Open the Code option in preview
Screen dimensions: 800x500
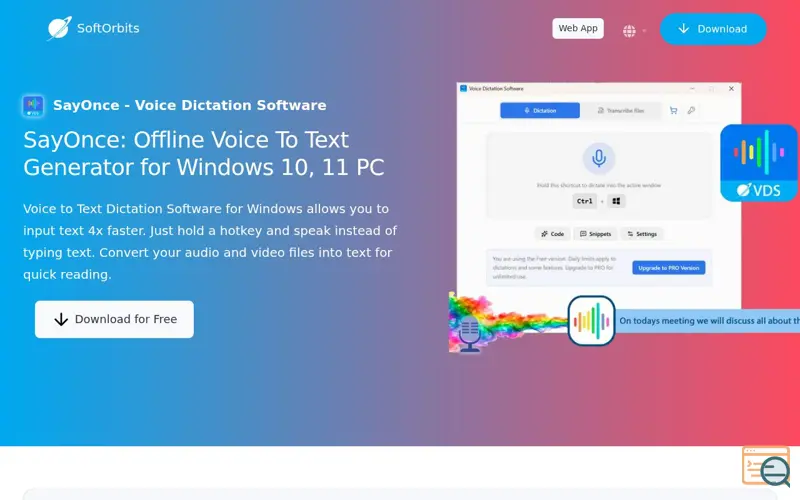click(x=553, y=234)
